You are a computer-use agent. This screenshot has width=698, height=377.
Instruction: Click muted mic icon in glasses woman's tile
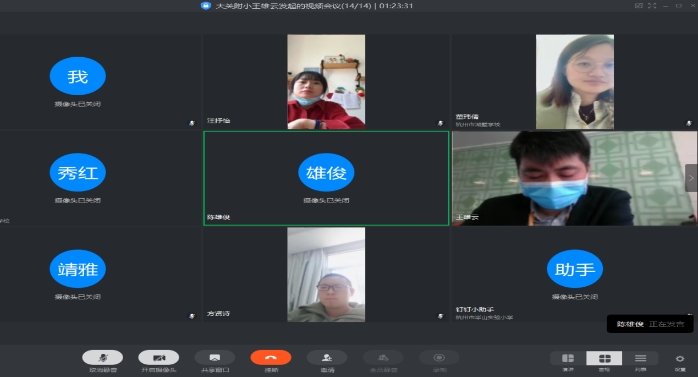689,123
